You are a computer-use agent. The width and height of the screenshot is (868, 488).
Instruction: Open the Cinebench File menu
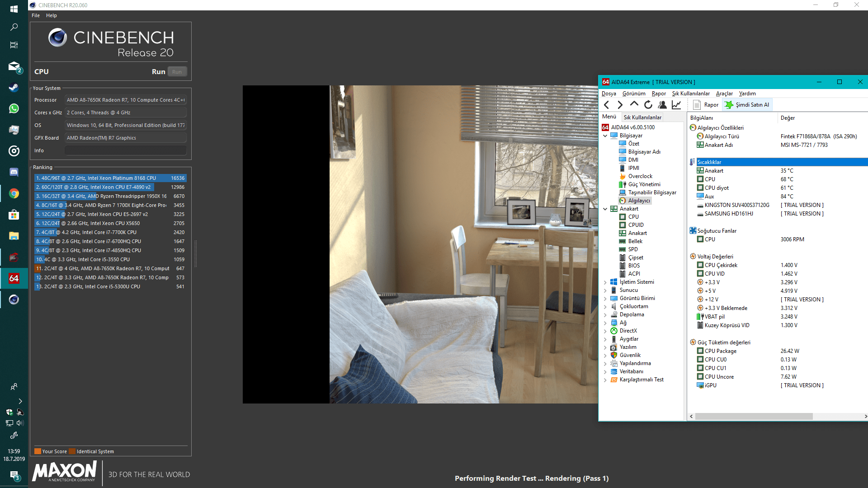36,15
